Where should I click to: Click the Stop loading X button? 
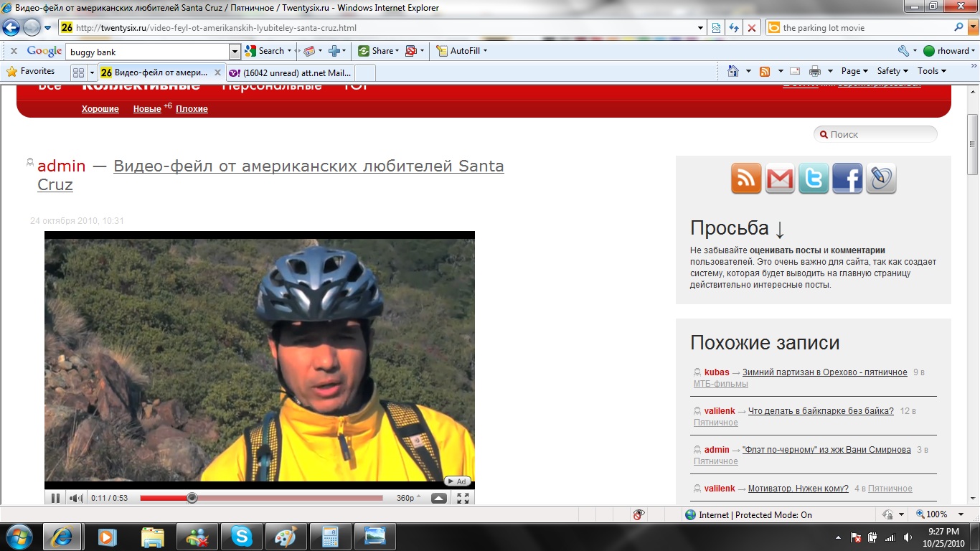tap(751, 28)
